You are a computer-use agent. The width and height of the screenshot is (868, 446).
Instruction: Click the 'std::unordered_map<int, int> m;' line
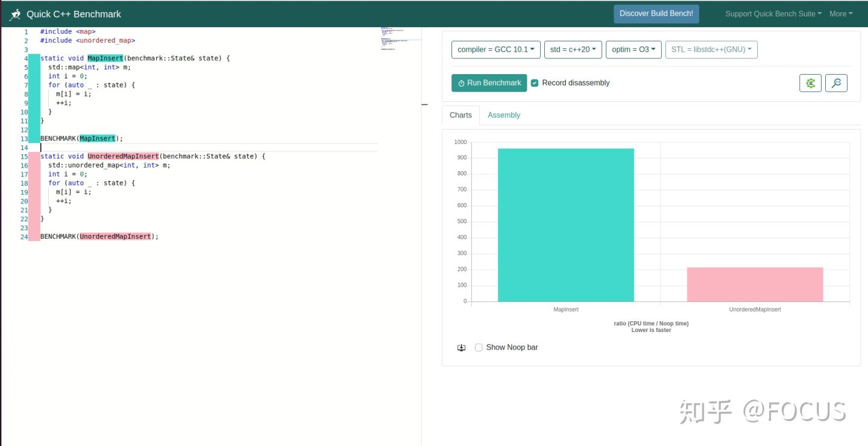pos(109,165)
